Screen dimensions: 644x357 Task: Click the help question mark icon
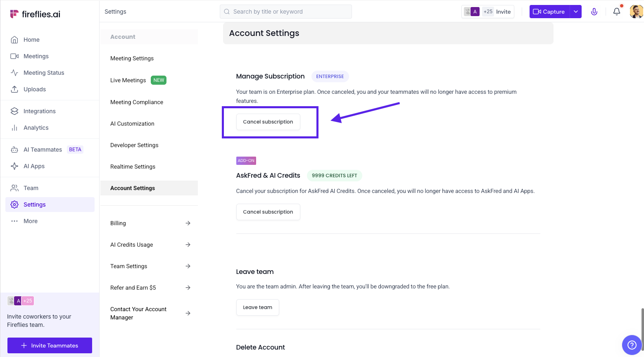point(632,345)
